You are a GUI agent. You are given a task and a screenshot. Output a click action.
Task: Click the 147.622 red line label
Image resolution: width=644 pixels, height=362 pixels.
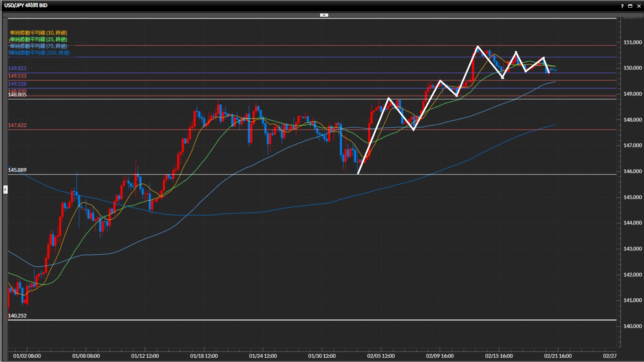tap(17, 125)
